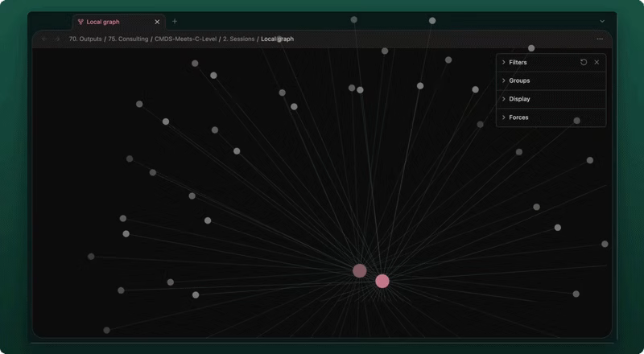The height and width of the screenshot is (354, 644).
Task: Select the bright pink center graph node
Action: click(382, 282)
